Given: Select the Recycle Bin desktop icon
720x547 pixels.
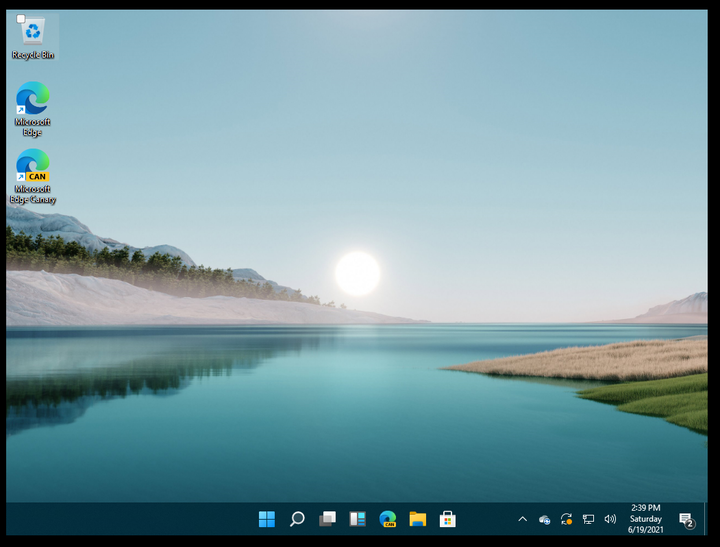Looking at the screenshot, I should [33, 37].
